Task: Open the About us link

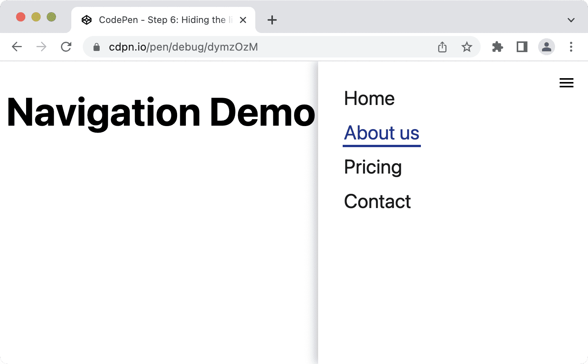Action: click(x=381, y=133)
